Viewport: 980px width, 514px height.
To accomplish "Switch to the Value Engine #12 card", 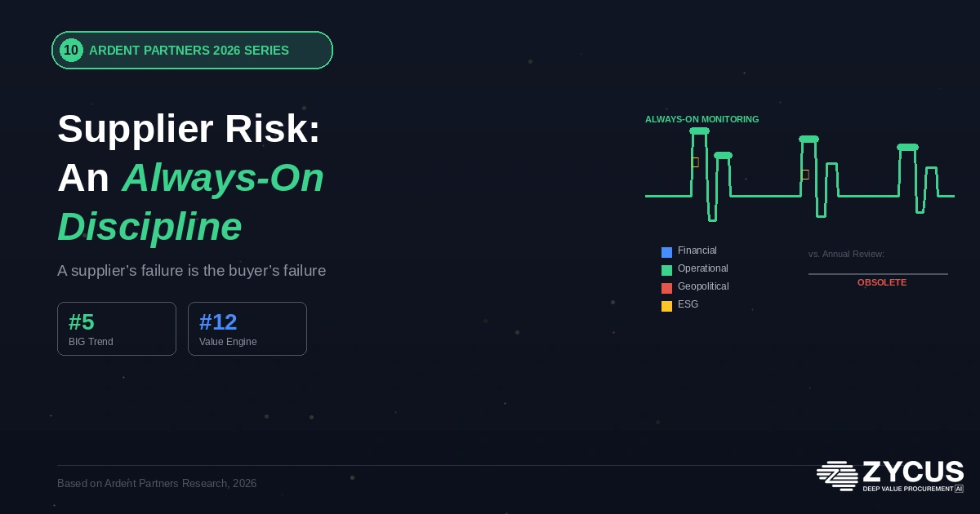I will [247, 329].
